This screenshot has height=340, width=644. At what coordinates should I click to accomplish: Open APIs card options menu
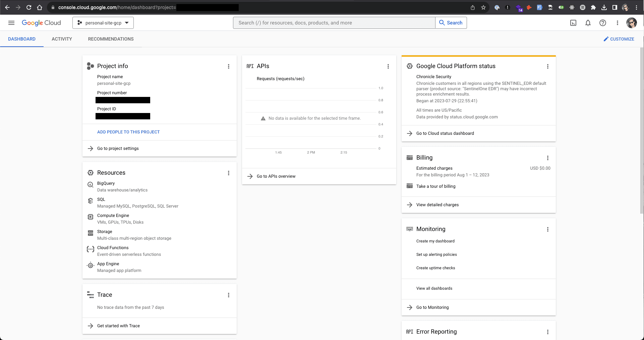(388, 66)
